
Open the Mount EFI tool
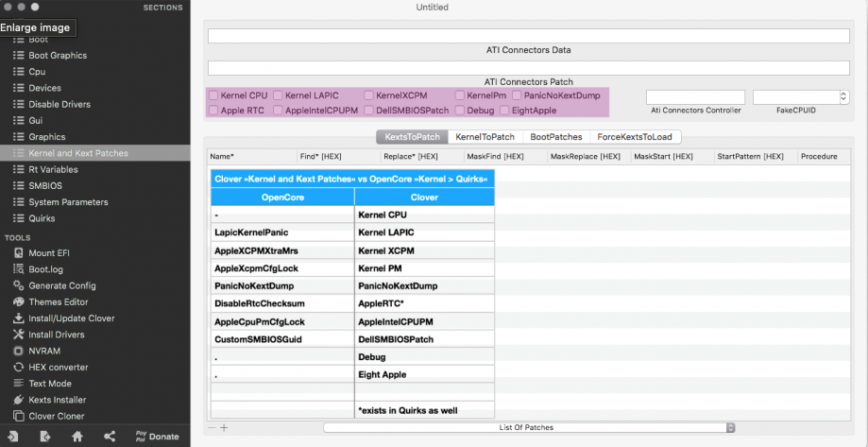(53, 252)
